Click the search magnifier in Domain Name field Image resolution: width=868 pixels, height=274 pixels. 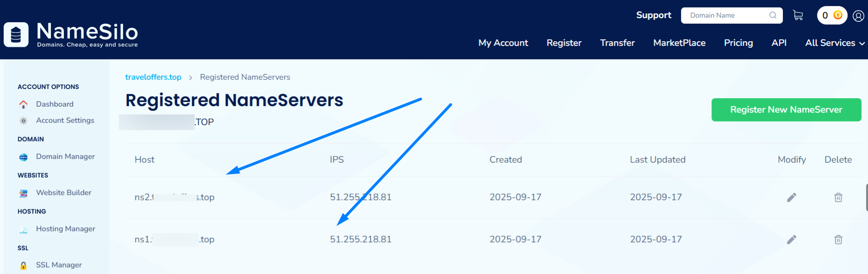[x=773, y=15]
